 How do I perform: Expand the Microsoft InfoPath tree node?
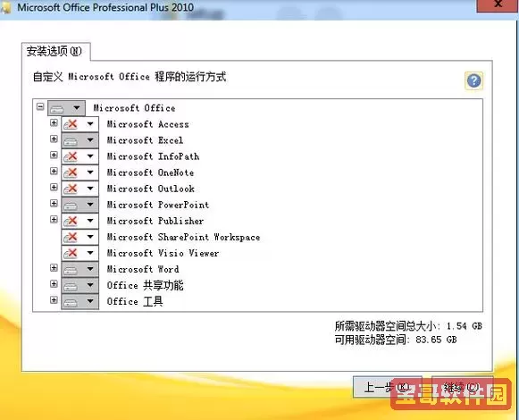click(54, 155)
